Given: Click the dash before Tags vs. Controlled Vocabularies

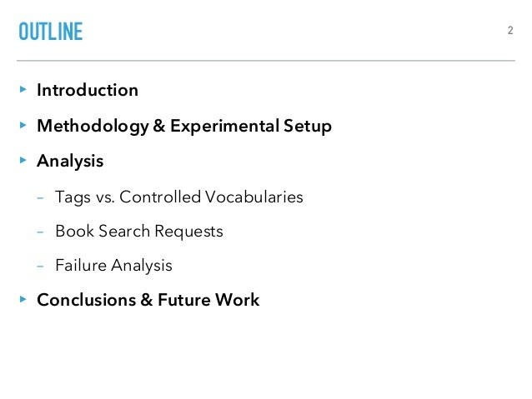Looking at the screenshot, I should (40, 197).
